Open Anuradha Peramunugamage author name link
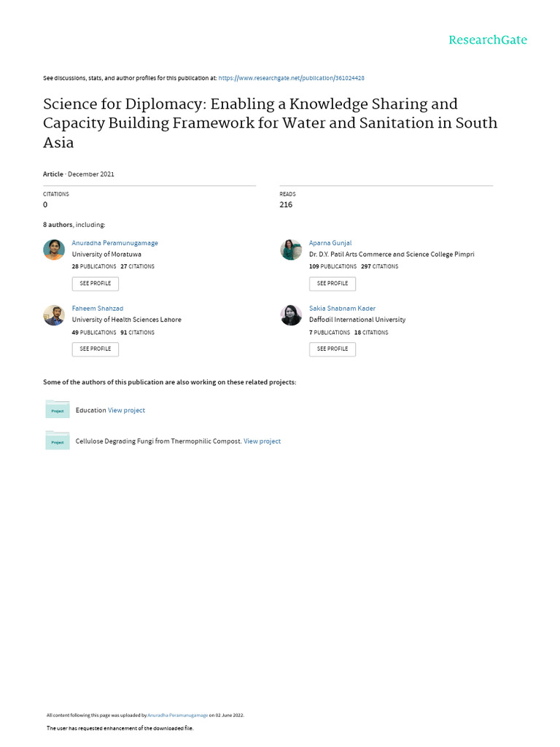 click(x=114, y=243)
